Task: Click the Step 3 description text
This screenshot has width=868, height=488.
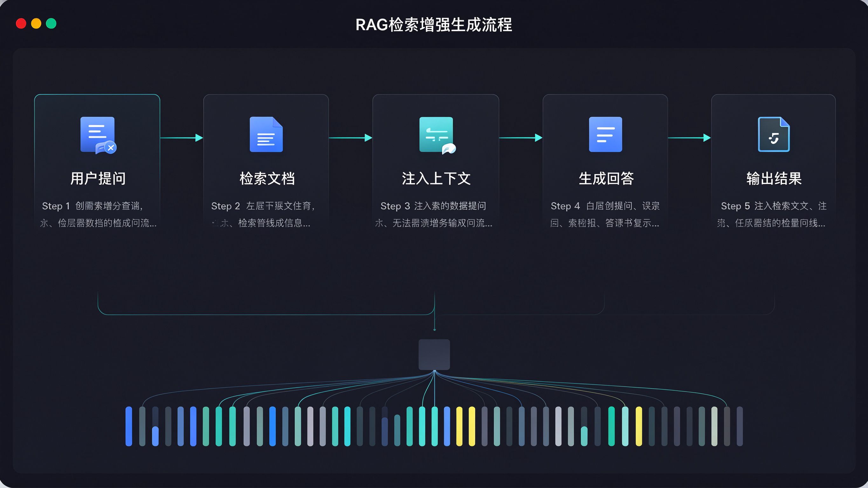Action: [434, 214]
